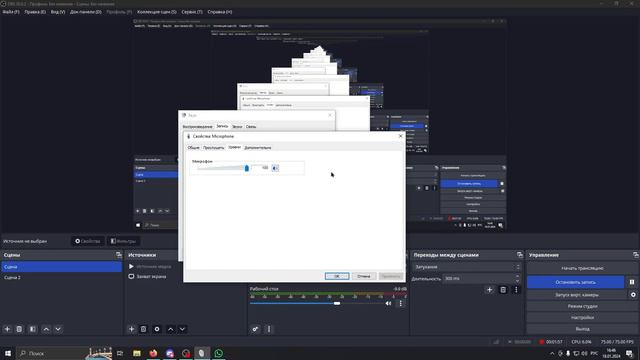The image size is (640, 360).
Task: Open Настройки from the controls panel
Action: (x=582, y=318)
